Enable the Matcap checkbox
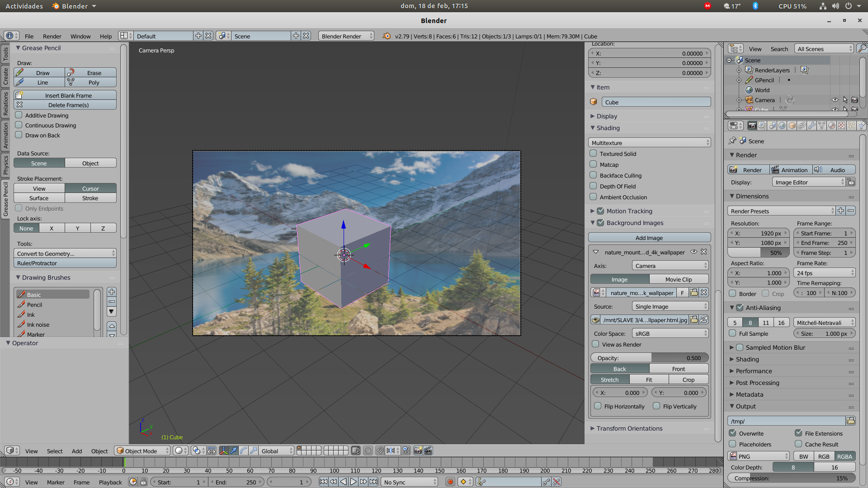This screenshot has width=868, height=488. (x=594, y=164)
